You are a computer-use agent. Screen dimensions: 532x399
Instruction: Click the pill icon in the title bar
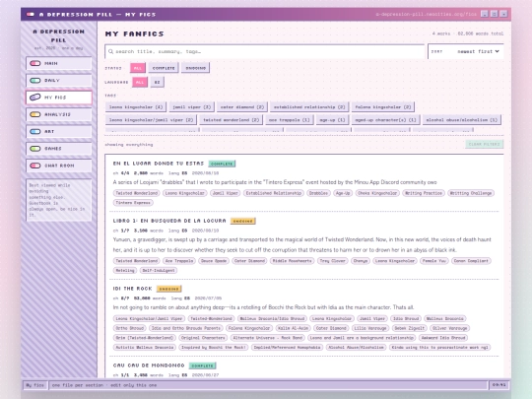coord(31,14)
